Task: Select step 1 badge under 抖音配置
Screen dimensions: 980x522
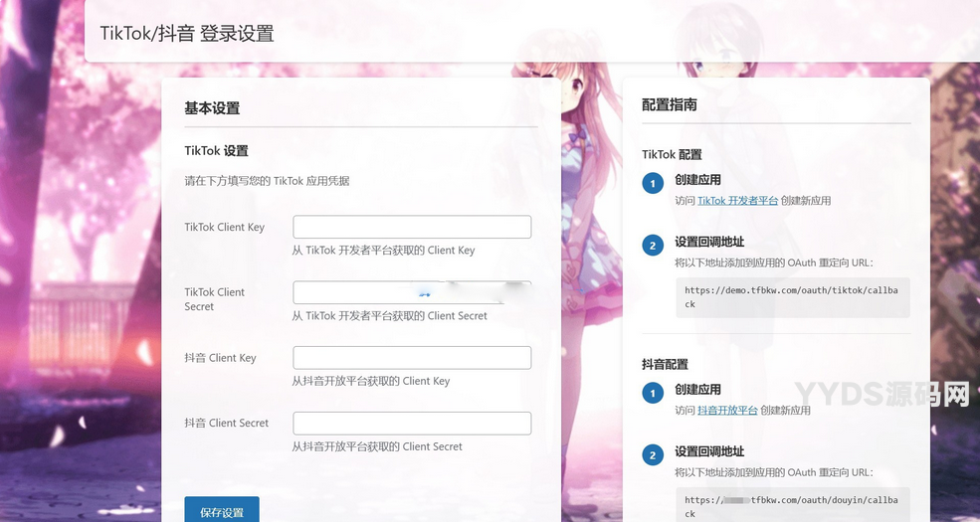Action: pos(653,394)
